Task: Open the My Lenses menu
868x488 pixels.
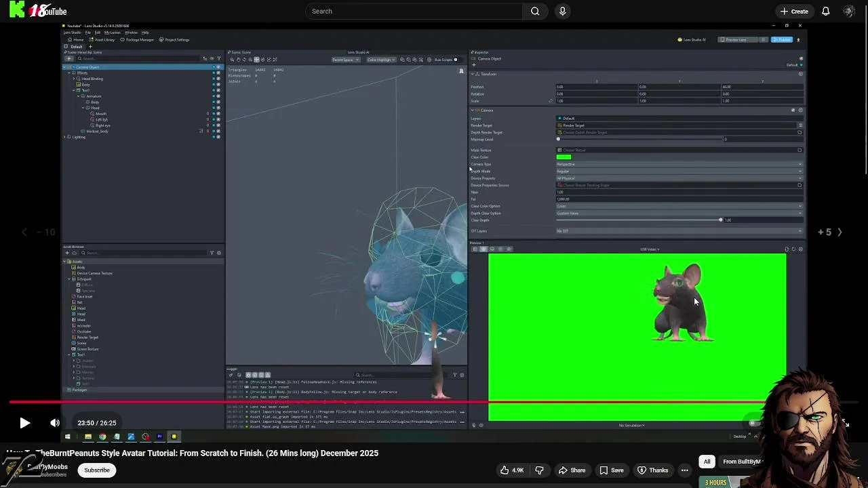Action: pos(113,33)
